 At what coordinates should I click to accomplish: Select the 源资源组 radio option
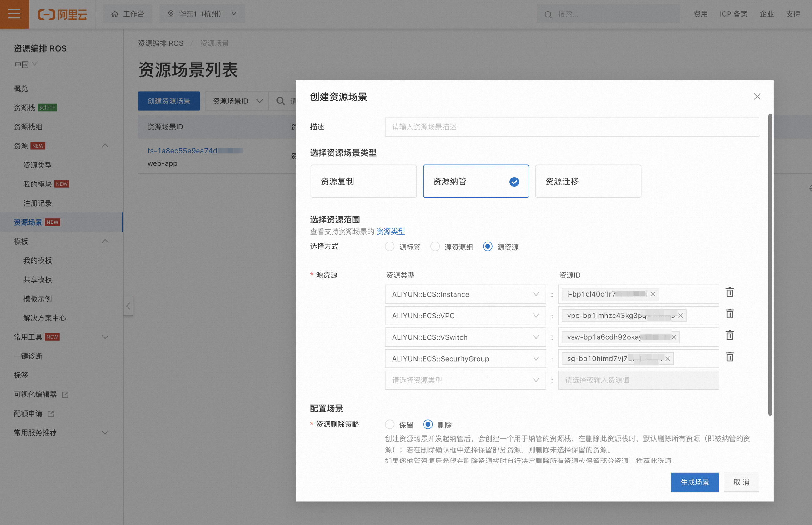[435, 247]
